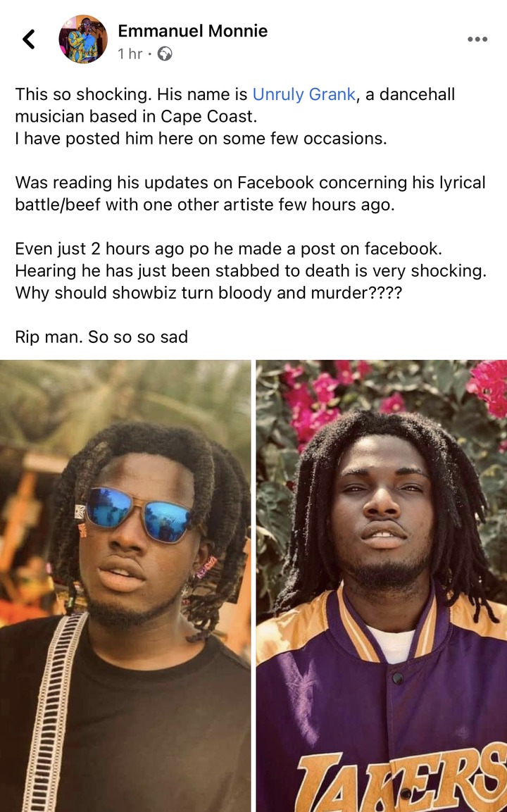Open the poster's round profile picture

coord(83,39)
